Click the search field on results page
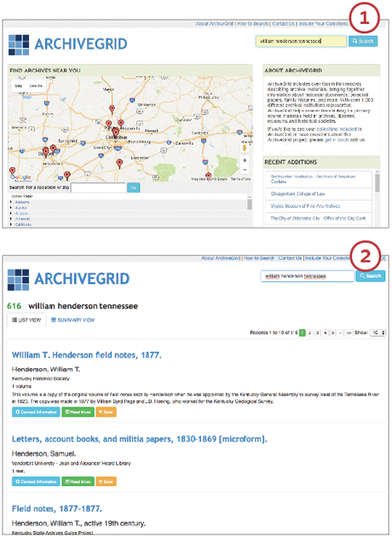Screen dimensions: 392x537 coord(308,276)
